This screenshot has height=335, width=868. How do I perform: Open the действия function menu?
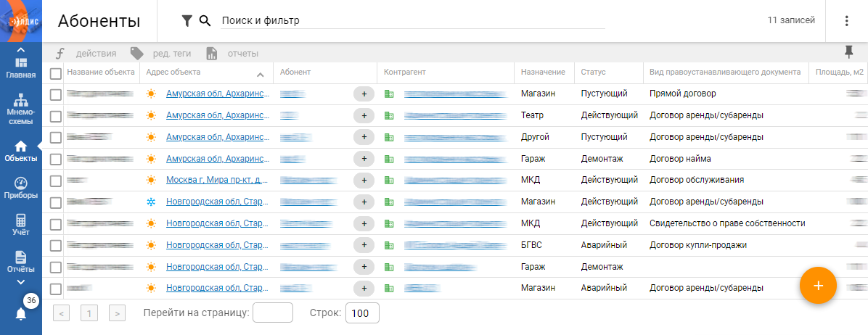[x=86, y=54]
